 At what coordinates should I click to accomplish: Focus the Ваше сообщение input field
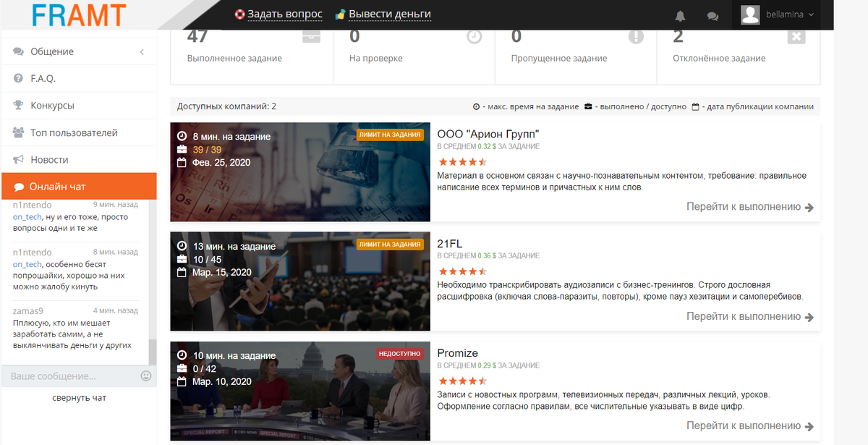tap(71, 376)
